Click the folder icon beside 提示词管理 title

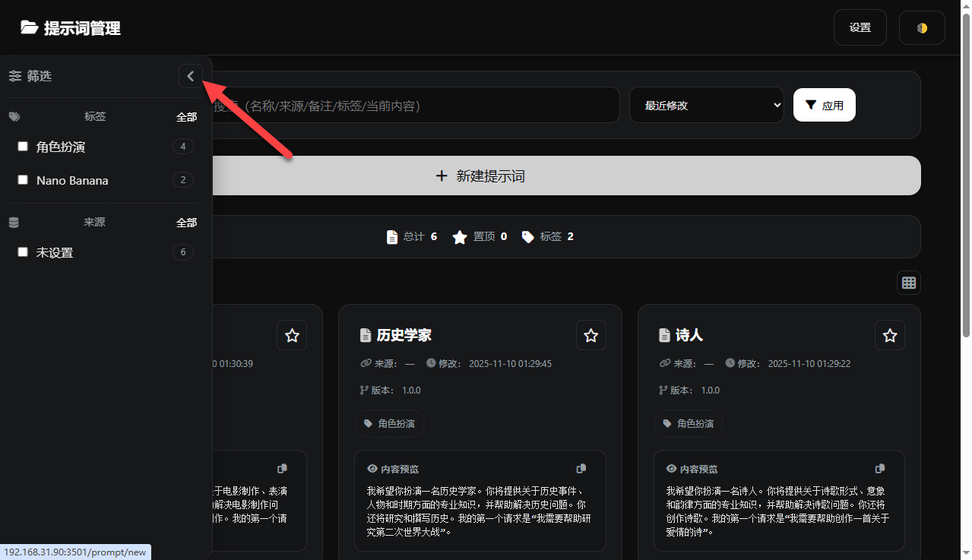click(29, 27)
